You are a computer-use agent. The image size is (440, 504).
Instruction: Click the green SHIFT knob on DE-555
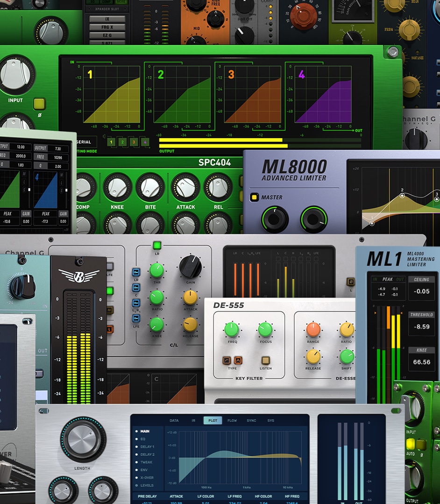[x=347, y=357]
